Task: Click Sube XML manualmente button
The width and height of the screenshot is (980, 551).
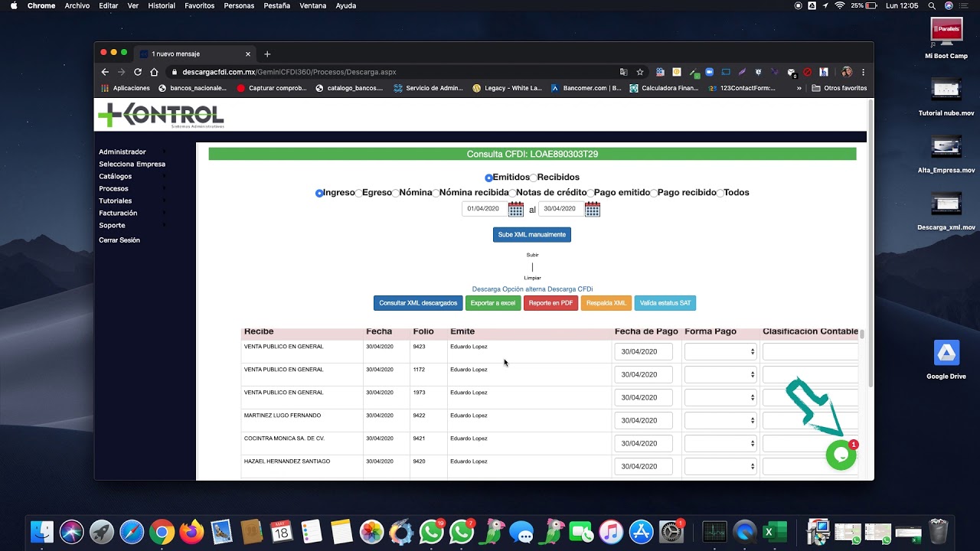Action: click(x=532, y=235)
